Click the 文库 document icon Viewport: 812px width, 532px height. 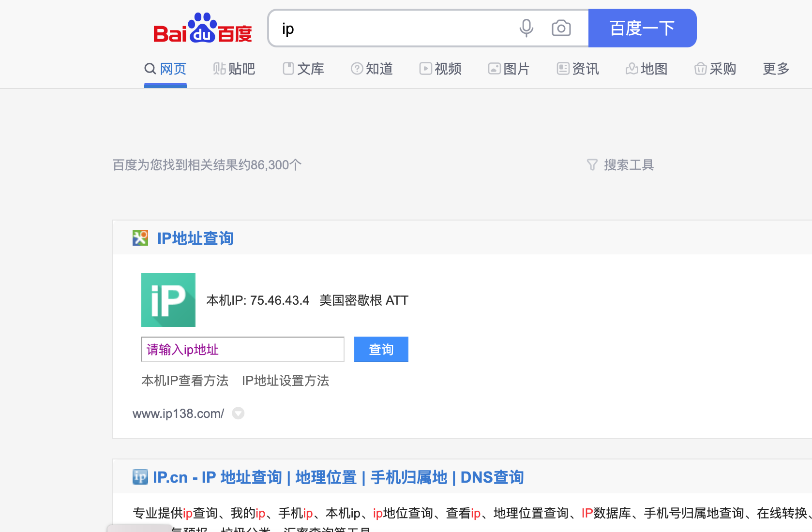pos(288,69)
